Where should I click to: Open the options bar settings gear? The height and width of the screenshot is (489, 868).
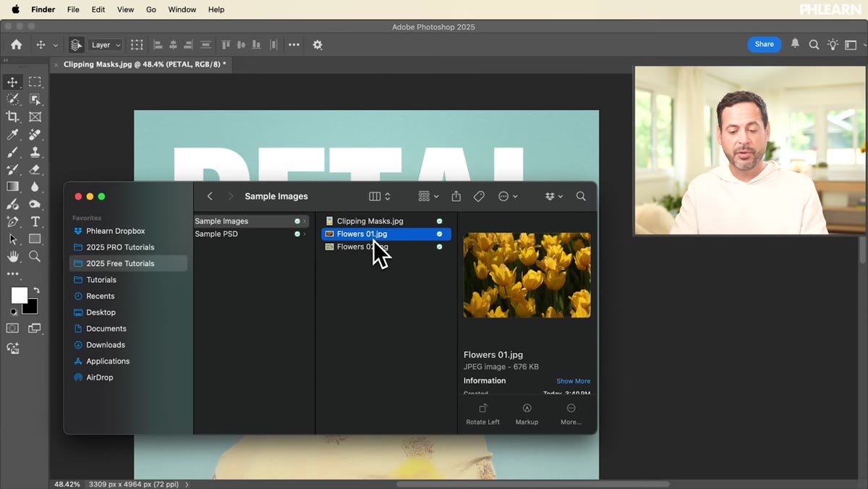click(318, 45)
